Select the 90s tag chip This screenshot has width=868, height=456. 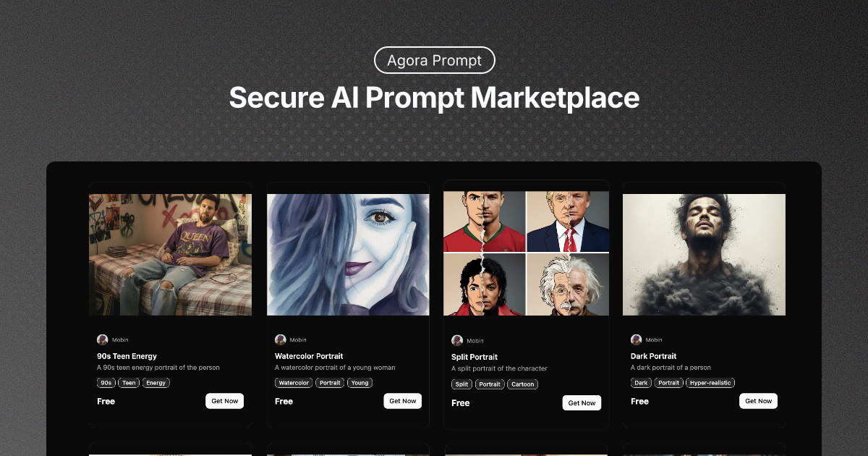[x=106, y=382]
